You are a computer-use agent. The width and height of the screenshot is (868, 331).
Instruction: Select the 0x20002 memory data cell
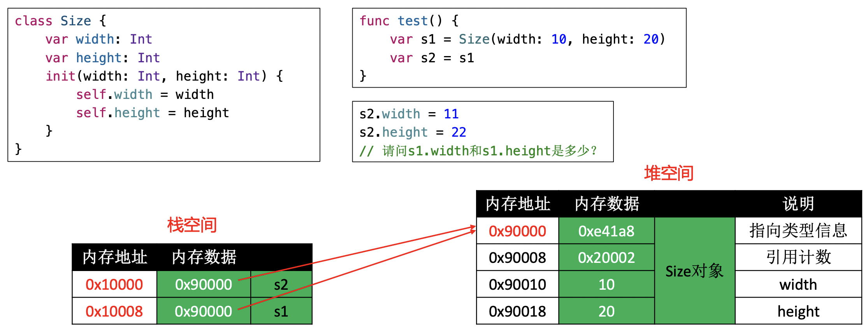606,257
